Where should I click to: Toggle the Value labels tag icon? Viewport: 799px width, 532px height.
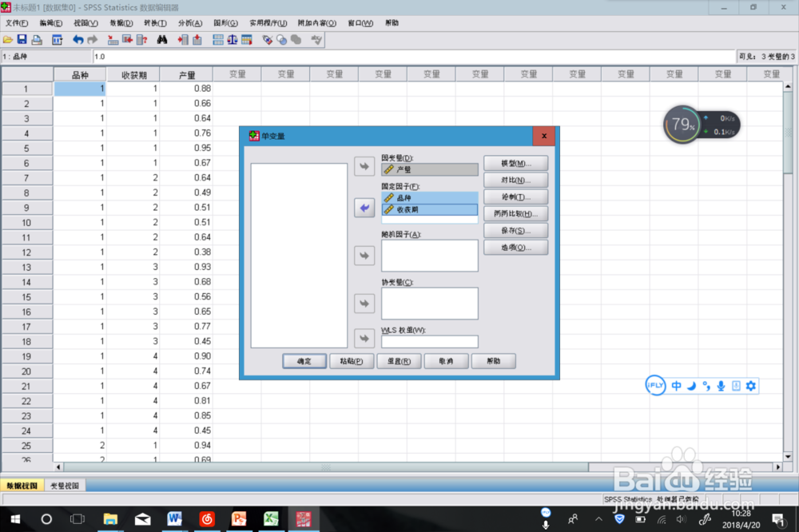click(x=267, y=40)
